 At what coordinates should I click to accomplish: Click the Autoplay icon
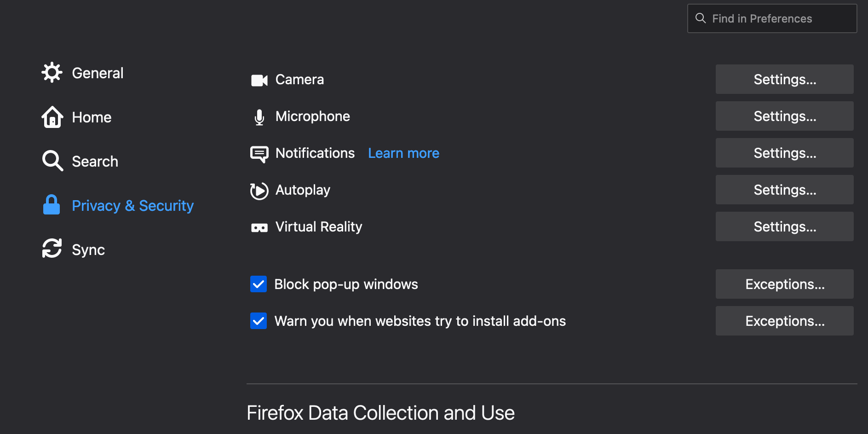point(259,190)
